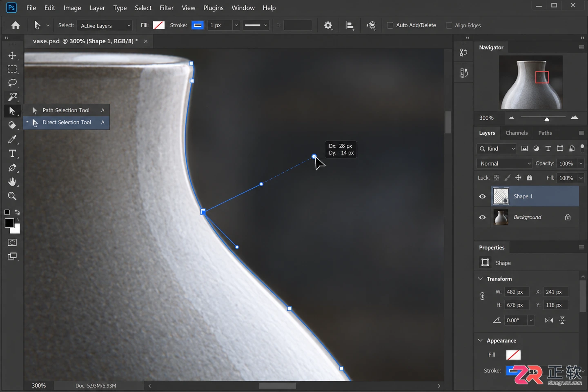Choose Path Selection Tool from flyout
The width and height of the screenshot is (588, 392).
pyautogui.click(x=66, y=110)
